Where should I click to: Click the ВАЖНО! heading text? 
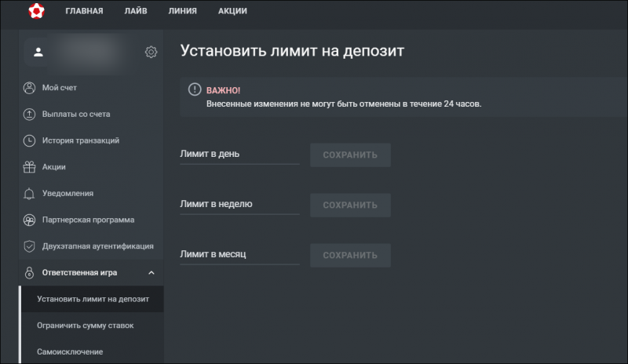tap(223, 90)
